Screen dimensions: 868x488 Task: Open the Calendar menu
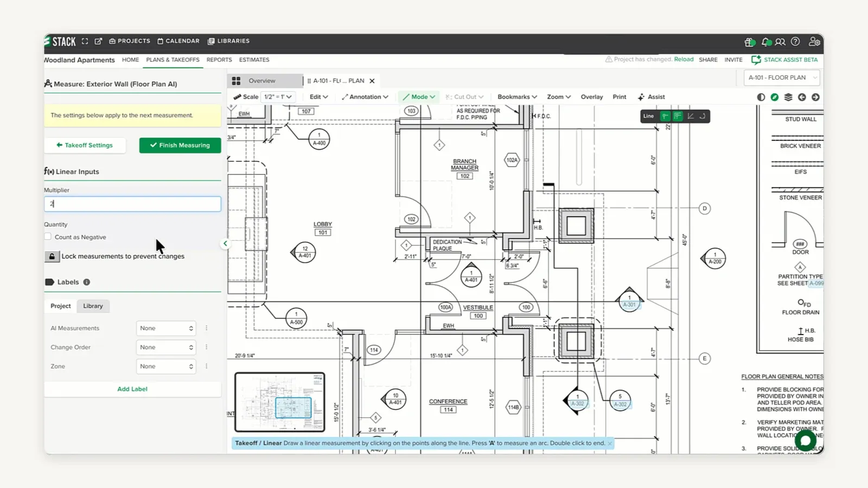178,41
